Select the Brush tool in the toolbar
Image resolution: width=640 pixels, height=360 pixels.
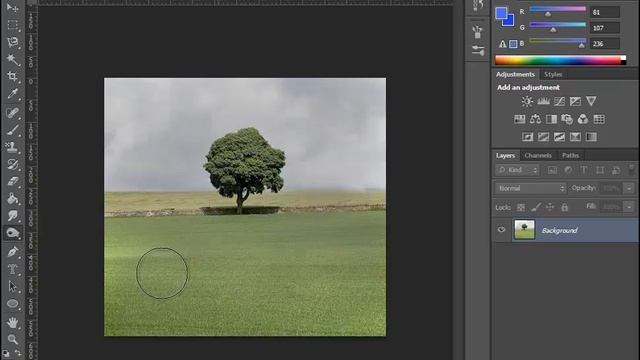point(12,130)
